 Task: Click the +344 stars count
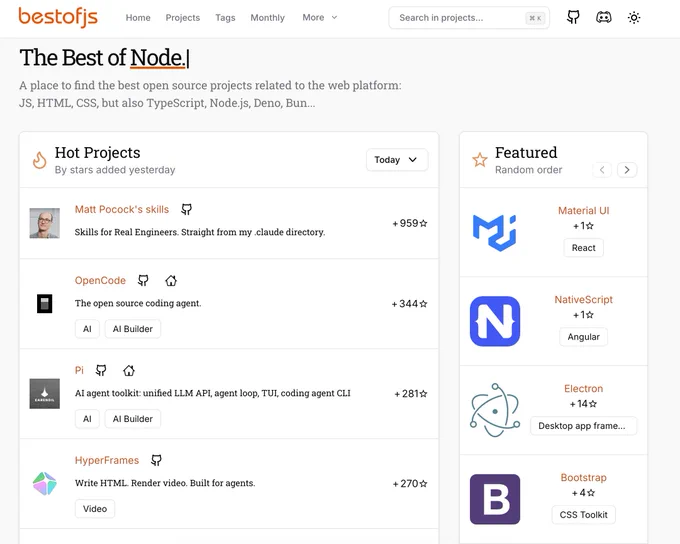[x=409, y=304]
